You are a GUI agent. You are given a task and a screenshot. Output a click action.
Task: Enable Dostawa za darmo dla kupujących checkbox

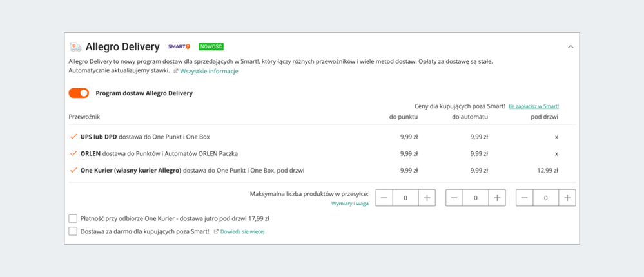click(73, 231)
